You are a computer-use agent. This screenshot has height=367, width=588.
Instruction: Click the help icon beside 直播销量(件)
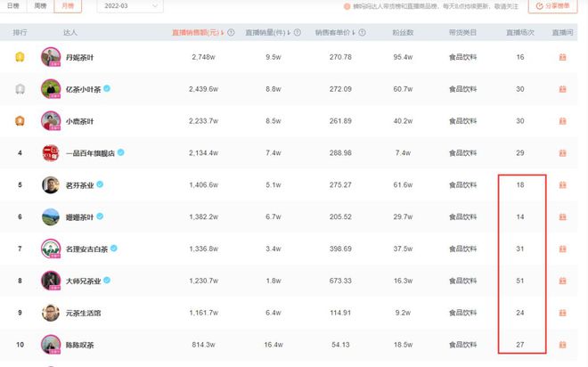click(298, 33)
